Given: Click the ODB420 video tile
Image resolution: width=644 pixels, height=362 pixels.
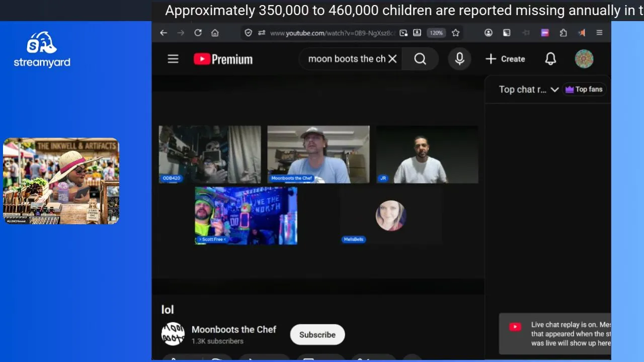Looking at the screenshot, I should pyautogui.click(x=210, y=154).
